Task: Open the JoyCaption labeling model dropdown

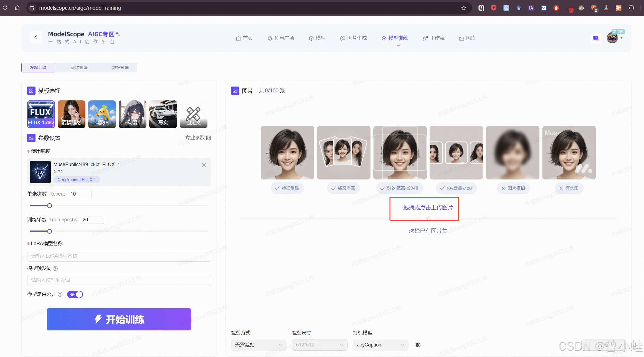Action: click(x=381, y=345)
